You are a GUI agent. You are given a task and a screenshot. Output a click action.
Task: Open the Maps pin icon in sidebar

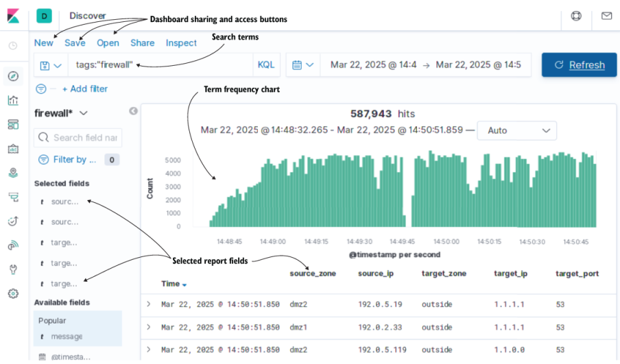click(13, 173)
